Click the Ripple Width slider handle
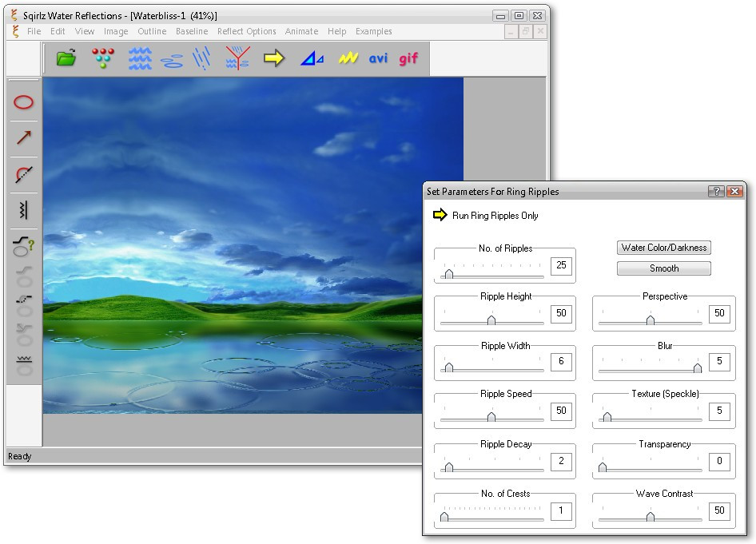Screen dimensions: 756x544 click(449, 367)
